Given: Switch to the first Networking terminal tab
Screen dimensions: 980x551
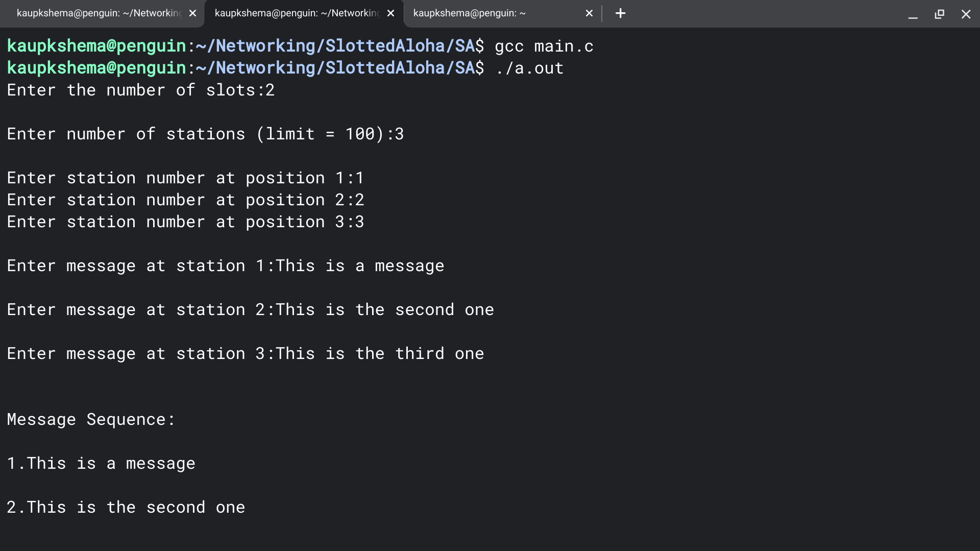Looking at the screenshot, I should (x=99, y=13).
